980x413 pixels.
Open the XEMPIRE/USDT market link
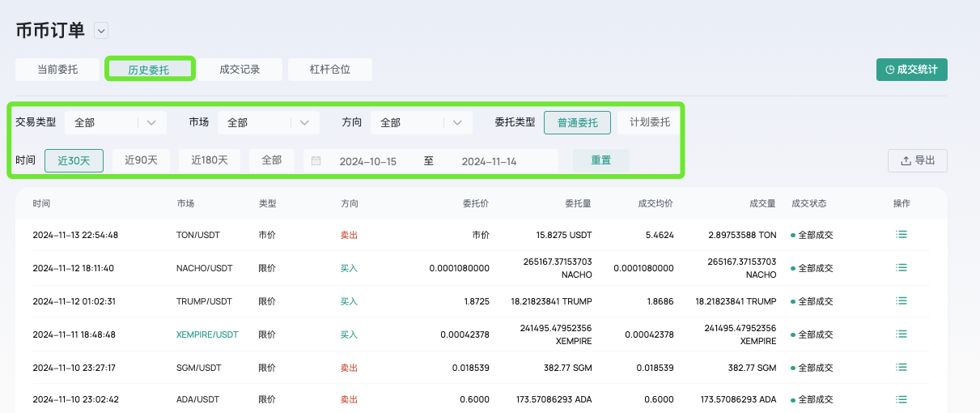[207, 334]
